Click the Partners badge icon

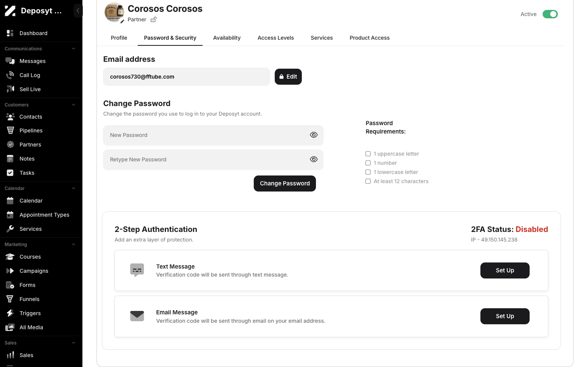10,145
